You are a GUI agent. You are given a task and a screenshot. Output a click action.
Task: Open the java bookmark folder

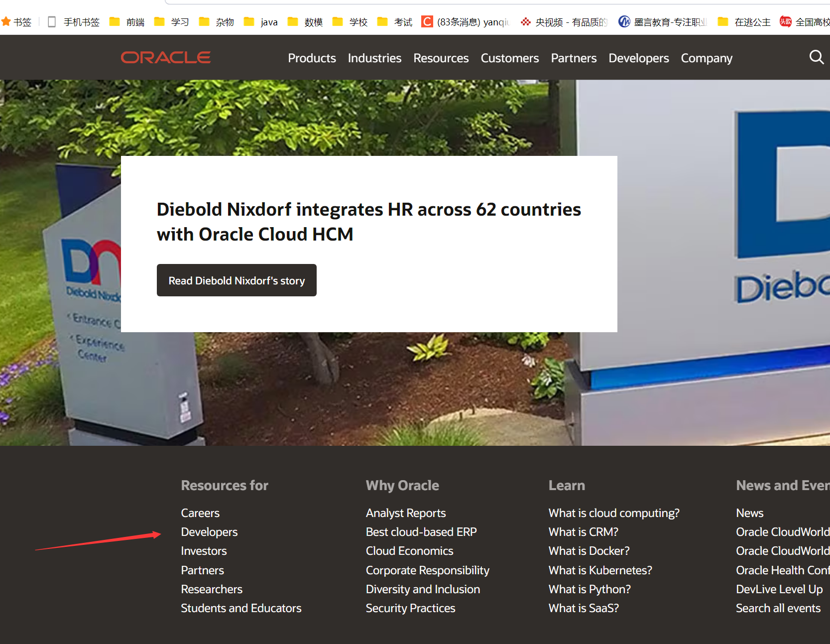click(261, 22)
